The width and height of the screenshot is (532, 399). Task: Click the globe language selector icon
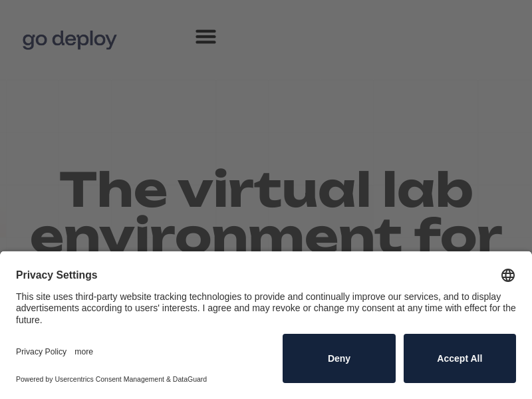click(508, 275)
